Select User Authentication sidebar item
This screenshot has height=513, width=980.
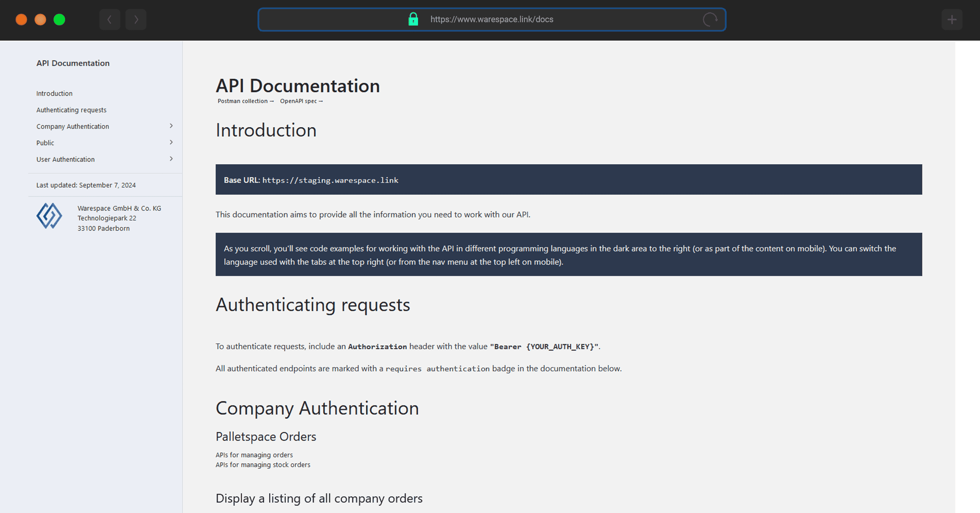pyautogui.click(x=65, y=159)
